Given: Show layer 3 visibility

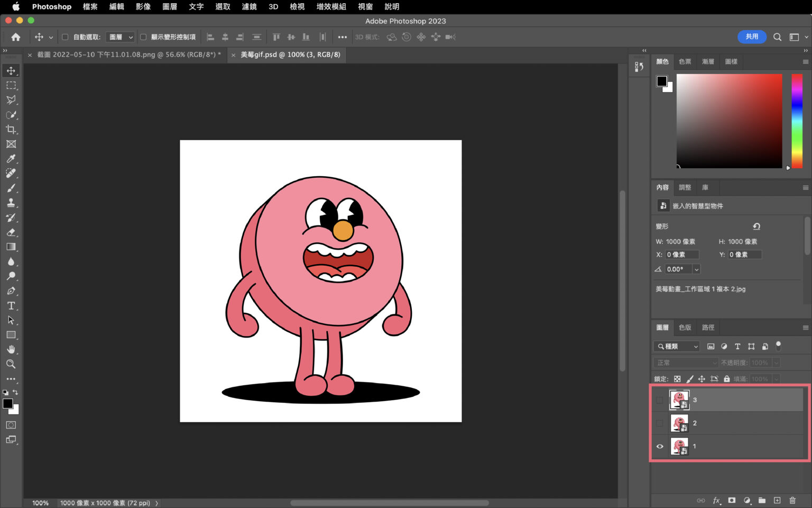Looking at the screenshot, I should pos(660,400).
